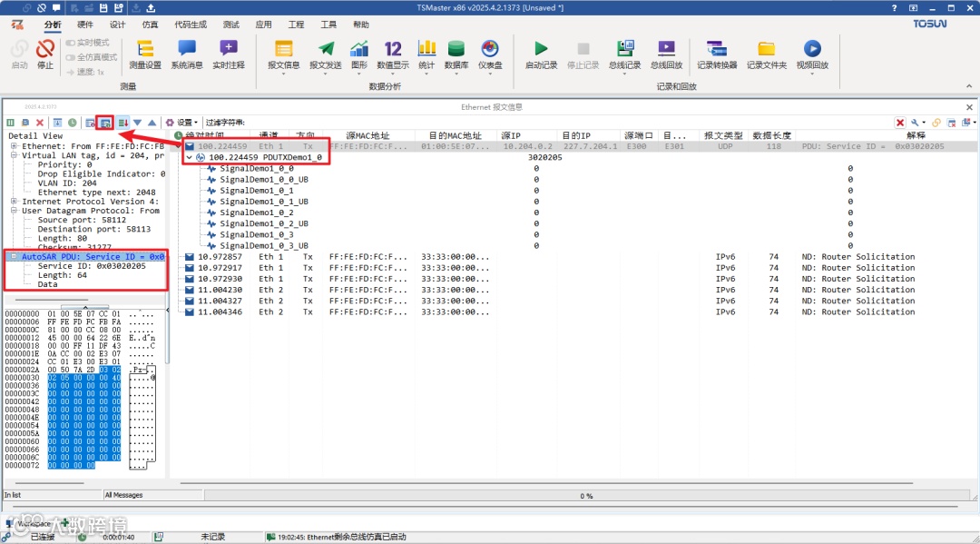
Task: Click the blue up triangle icon
Action: [152, 123]
